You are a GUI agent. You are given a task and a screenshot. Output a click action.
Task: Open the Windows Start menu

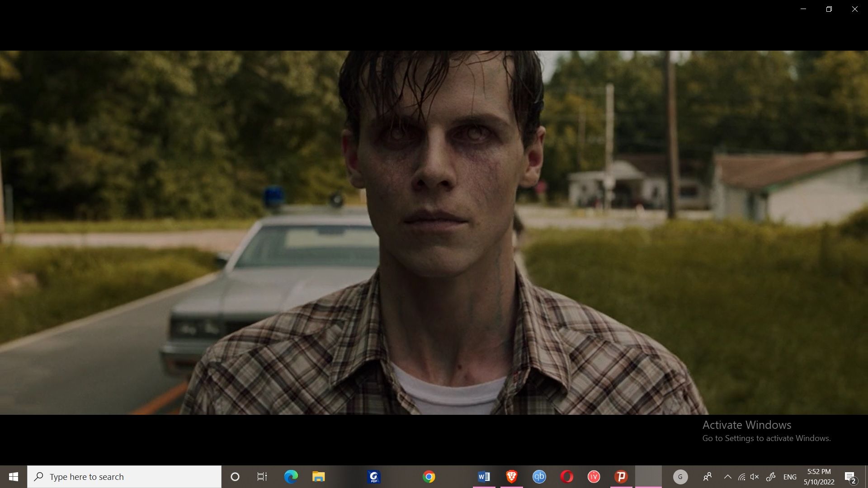pyautogui.click(x=13, y=477)
